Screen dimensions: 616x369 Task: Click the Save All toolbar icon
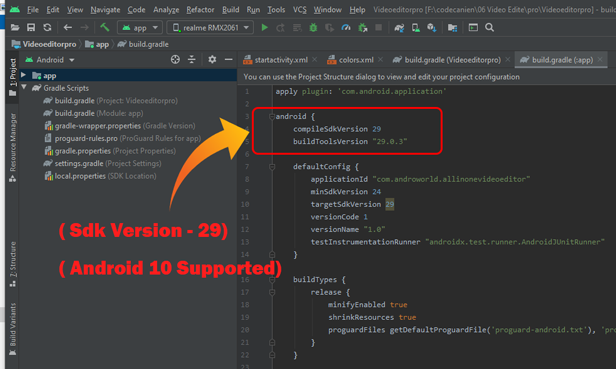(31, 28)
